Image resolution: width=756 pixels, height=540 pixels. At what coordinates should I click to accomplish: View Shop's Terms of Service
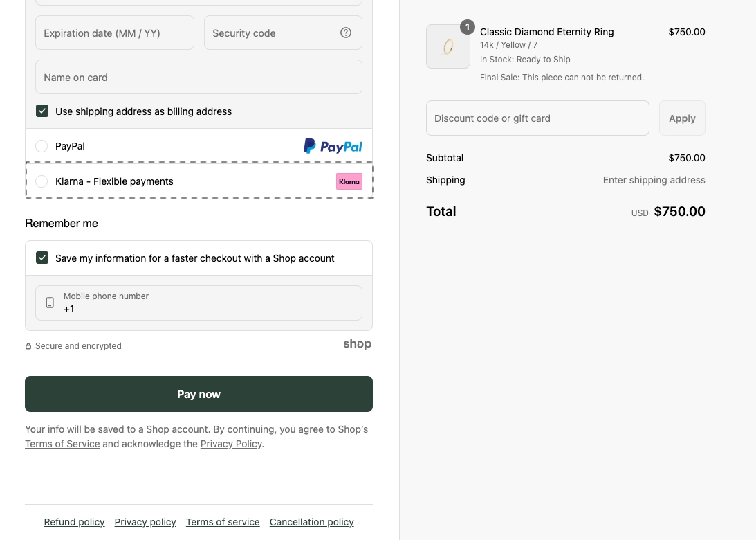tap(62, 444)
